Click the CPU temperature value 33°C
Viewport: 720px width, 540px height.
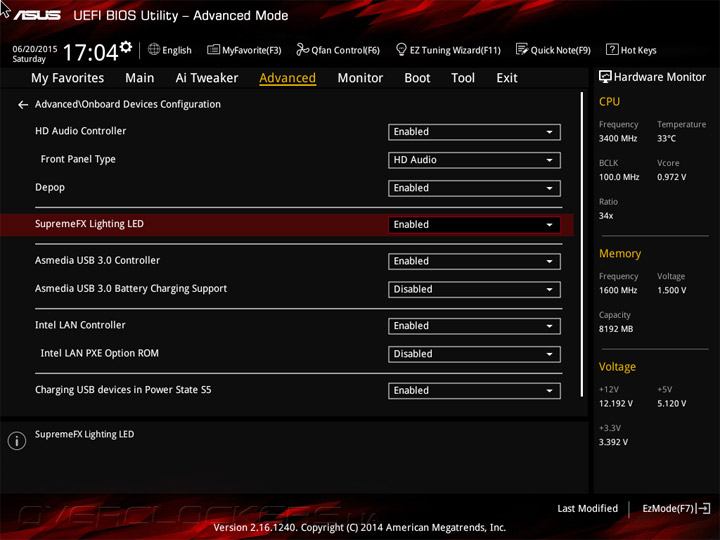click(666, 138)
